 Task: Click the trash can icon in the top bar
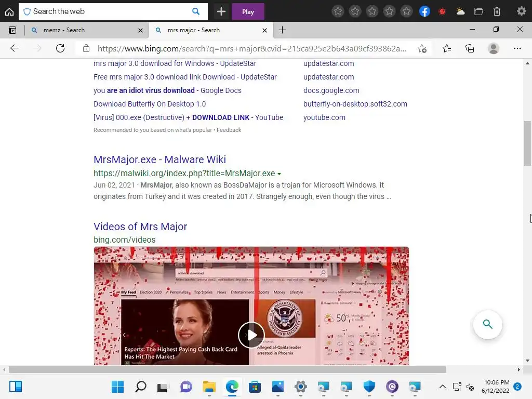pyautogui.click(x=497, y=11)
